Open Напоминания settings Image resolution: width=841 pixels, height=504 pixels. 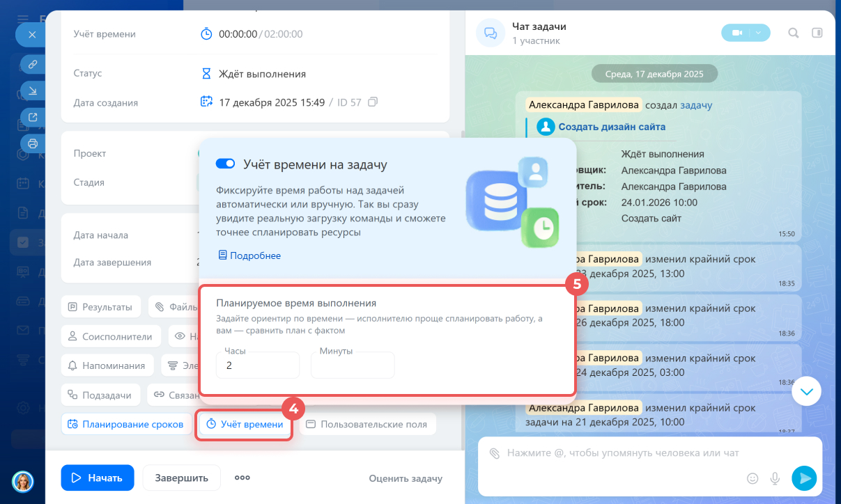tap(107, 365)
